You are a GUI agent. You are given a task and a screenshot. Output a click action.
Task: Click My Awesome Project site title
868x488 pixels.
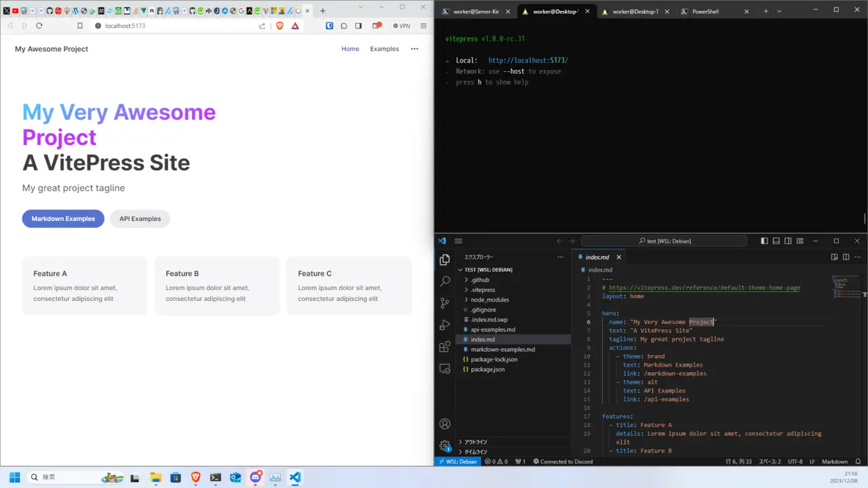click(x=52, y=49)
